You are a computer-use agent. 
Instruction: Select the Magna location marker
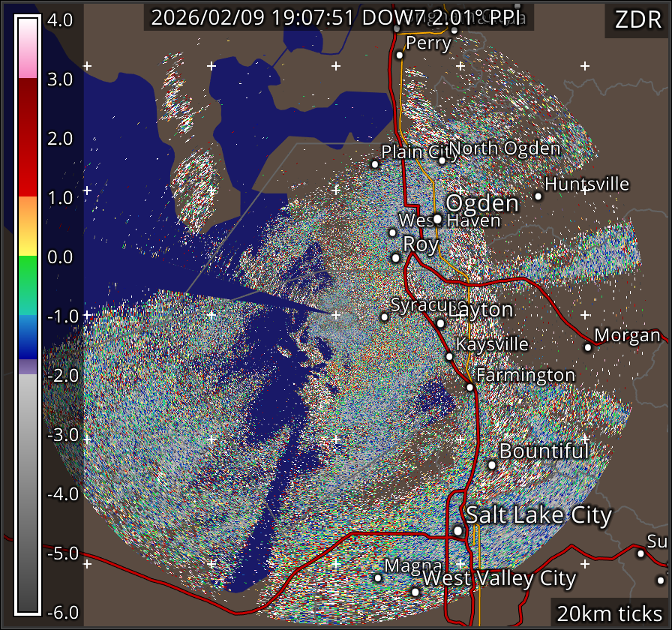coord(378,577)
